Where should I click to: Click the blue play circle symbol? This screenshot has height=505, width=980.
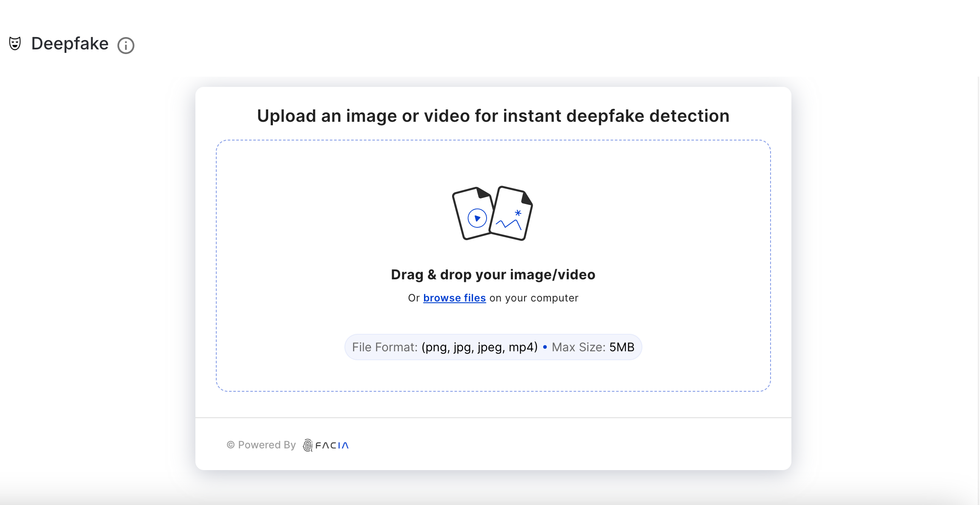click(x=477, y=218)
